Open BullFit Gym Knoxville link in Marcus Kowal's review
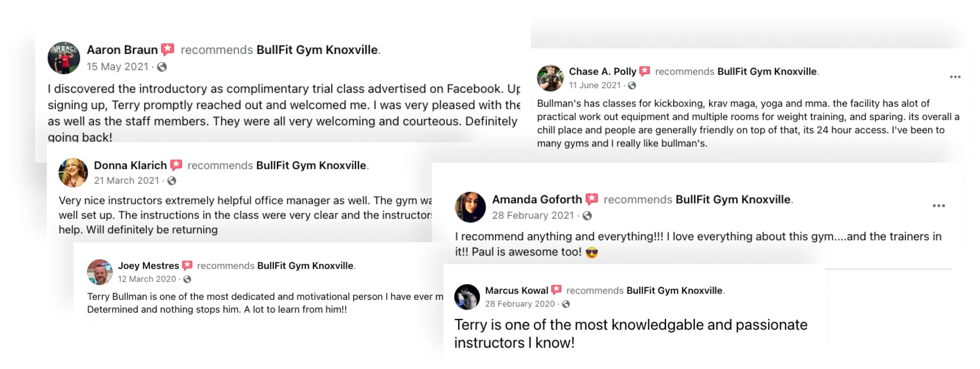This screenshot has width=980, height=369. click(674, 290)
